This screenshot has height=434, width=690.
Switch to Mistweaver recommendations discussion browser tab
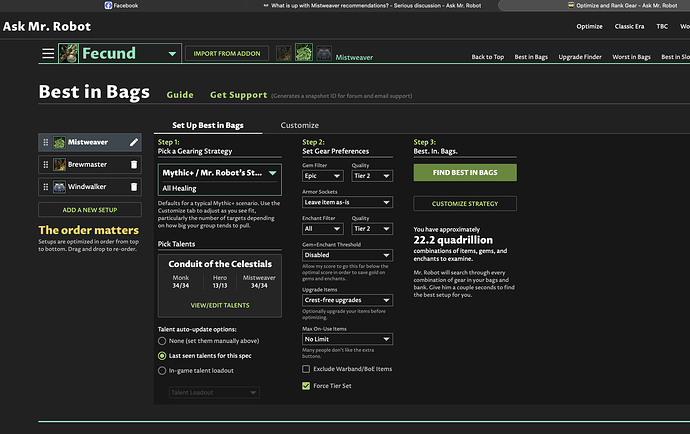372,5
